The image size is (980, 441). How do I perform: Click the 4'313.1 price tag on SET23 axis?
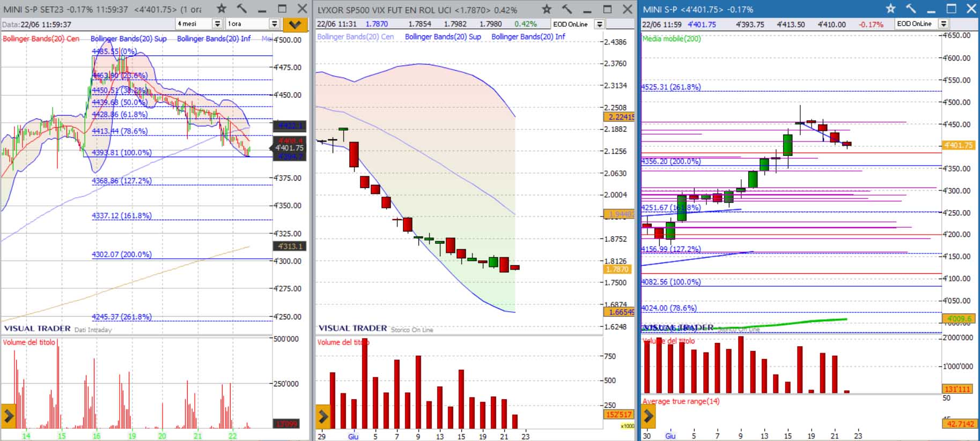click(x=290, y=246)
